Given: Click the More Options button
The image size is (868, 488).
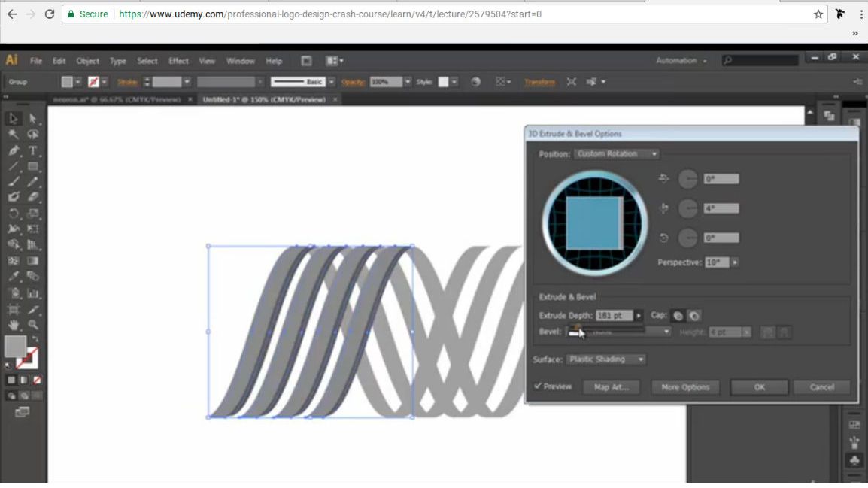Looking at the screenshot, I should (x=684, y=387).
